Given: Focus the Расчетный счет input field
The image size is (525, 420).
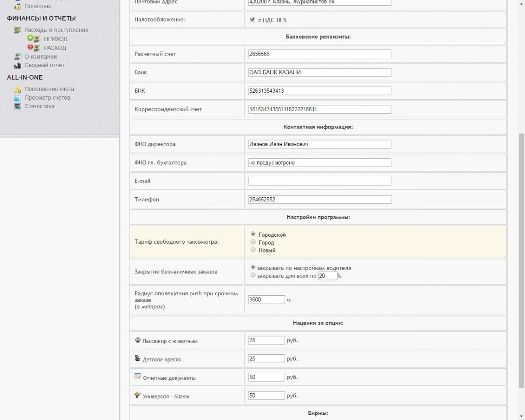Looking at the screenshot, I should (320, 54).
